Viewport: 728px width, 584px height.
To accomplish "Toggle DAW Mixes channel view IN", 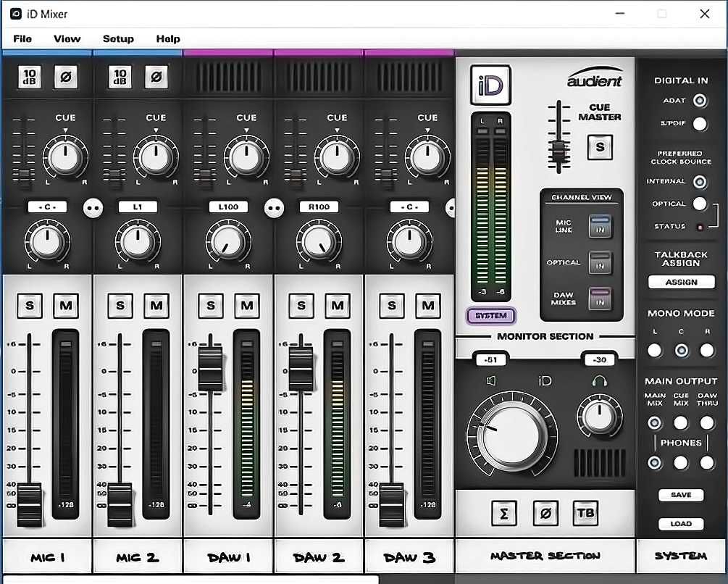I will click(600, 299).
